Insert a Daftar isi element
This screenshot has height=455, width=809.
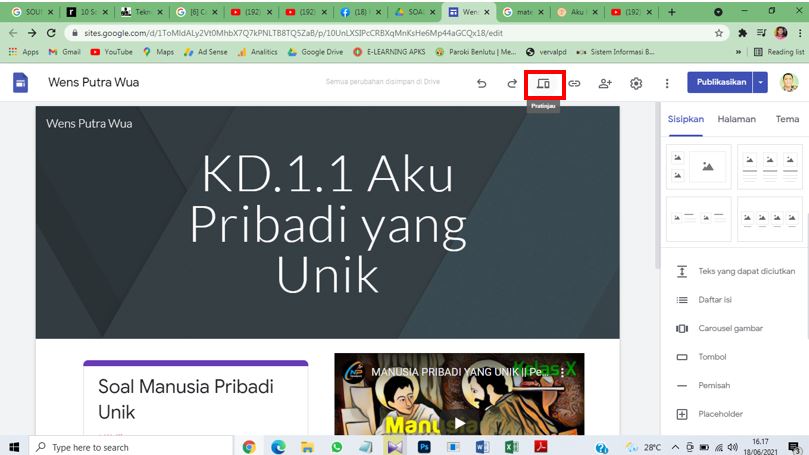pyautogui.click(x=714, y=300)
